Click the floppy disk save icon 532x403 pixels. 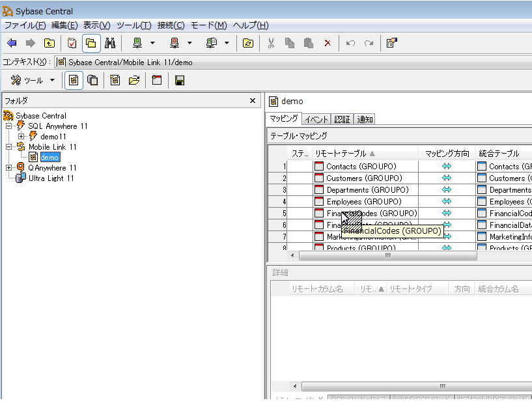tap(180, 80)
